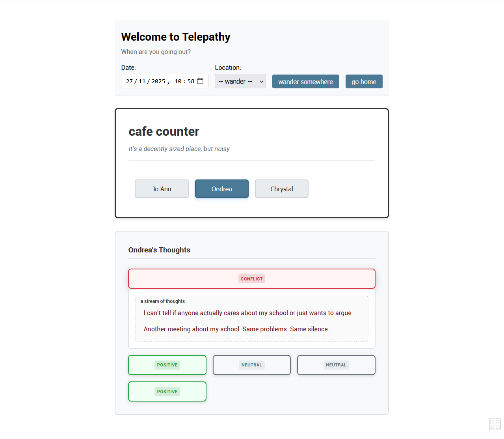Expand the POSITIVE card beside the NEUTRAL cards
The width and height of the screenshot is (504, 439).
(167, 365)
